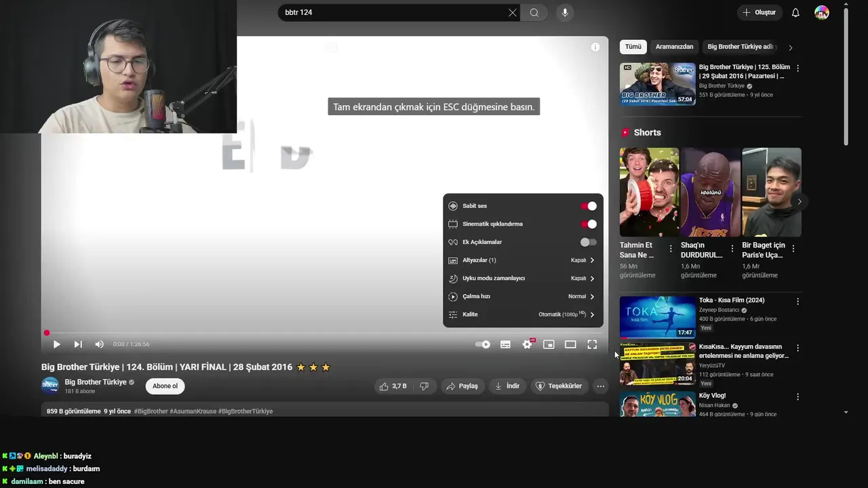Image resolution: width=868 pixels, height=488 pixels.
Task: Open the Kalite quality submenu
Action: coord(523,314)
